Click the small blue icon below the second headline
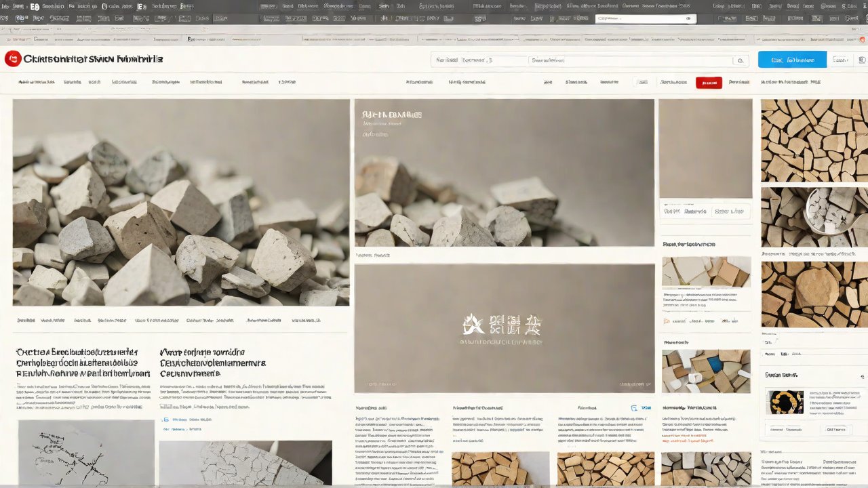Viewport: 868px width, 488px height. (x=165, y=420)
